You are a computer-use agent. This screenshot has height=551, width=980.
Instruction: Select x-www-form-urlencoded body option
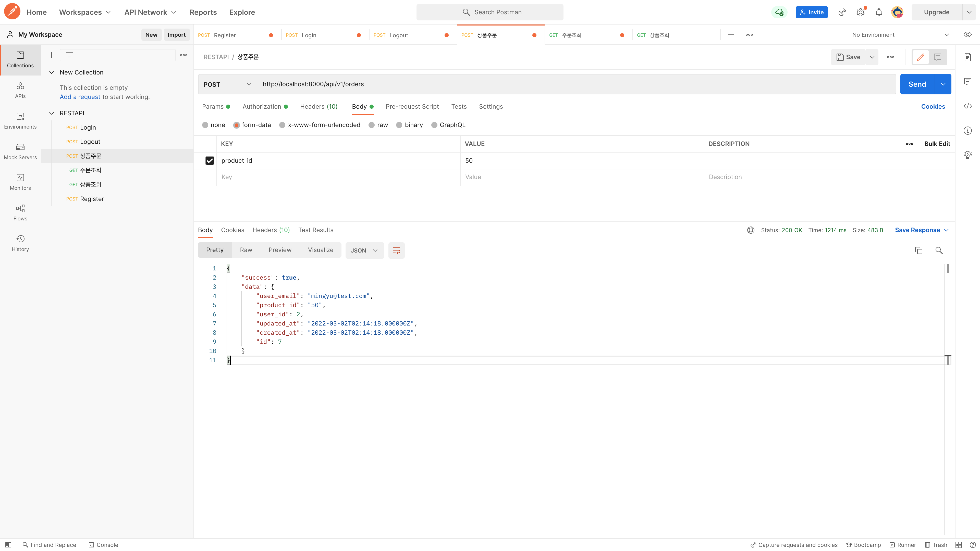pos(282,125)
